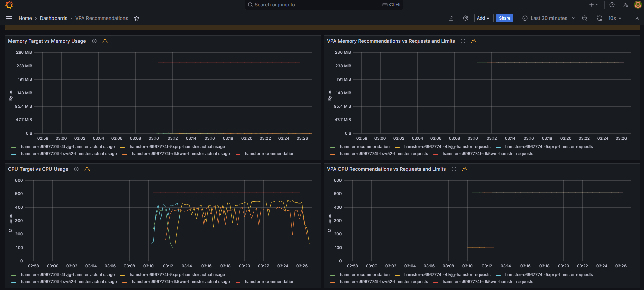
Task: Toggle bzv52 requests series in VPA Memory legend
Action: (x=384, y=154)
